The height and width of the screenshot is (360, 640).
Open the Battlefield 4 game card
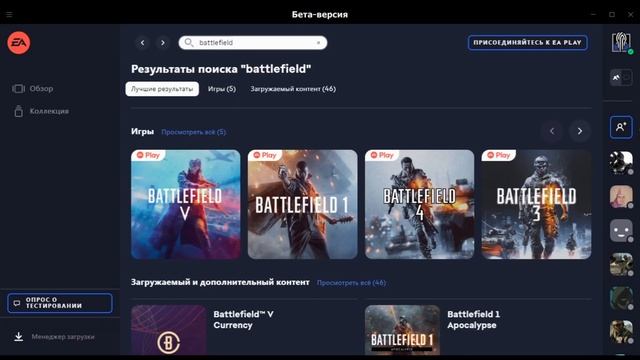(420, 204)
